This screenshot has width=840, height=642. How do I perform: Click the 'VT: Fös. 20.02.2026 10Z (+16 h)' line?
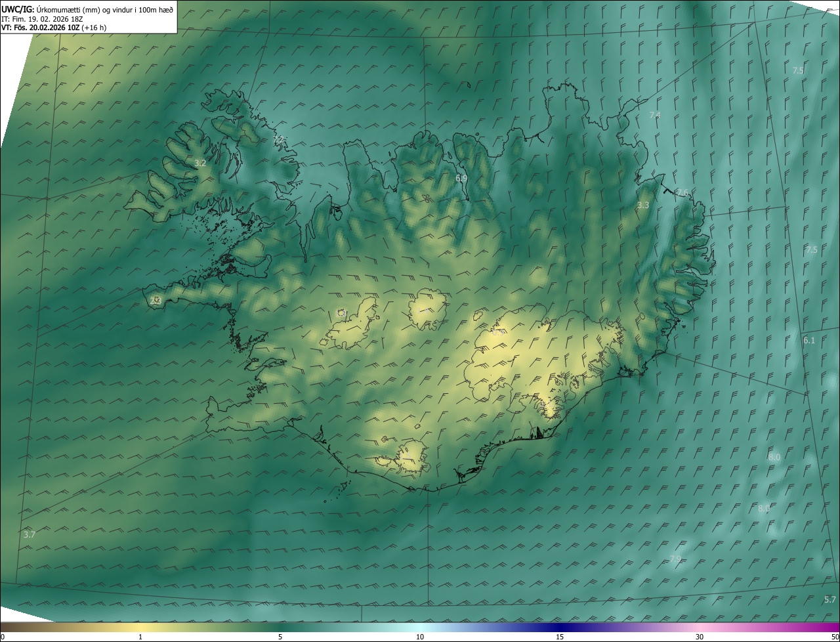pyautogui.click(x=54, y=28)
